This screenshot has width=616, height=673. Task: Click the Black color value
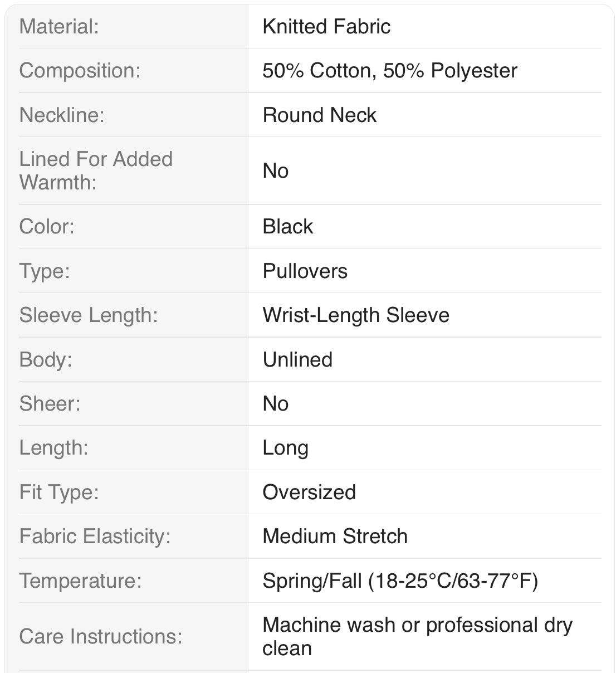pos(288,227)
